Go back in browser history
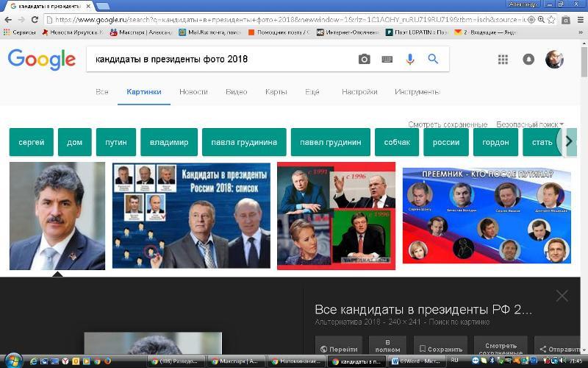This screenshot has width=588, height=368. coord(8,20)
